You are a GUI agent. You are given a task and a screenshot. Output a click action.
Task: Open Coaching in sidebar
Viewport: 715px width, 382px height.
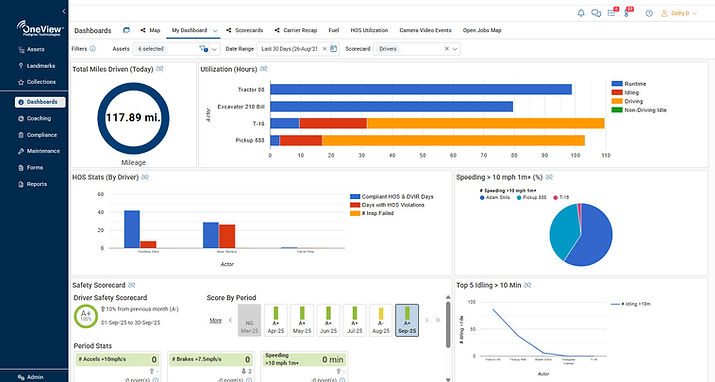[35, 119]
